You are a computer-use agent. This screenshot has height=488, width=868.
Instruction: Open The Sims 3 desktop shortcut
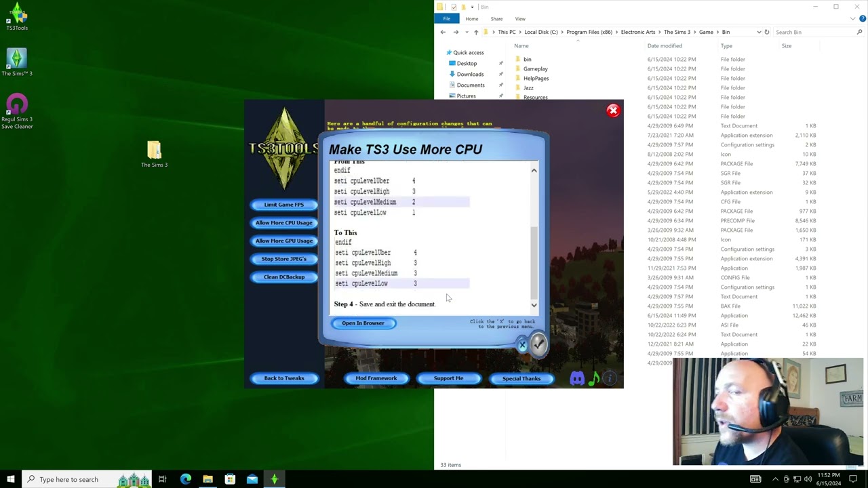point(17,62)
